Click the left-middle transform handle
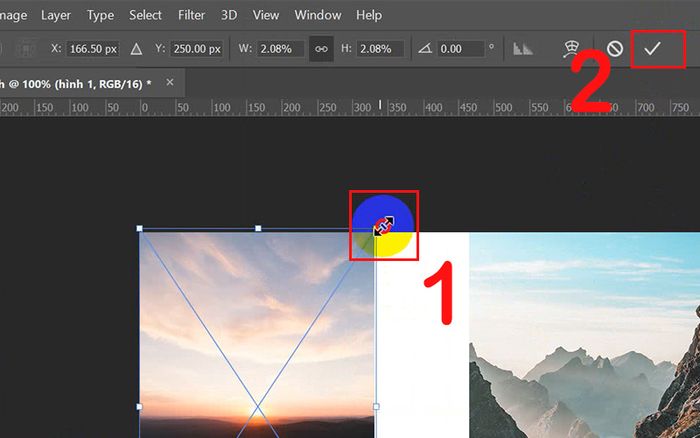This screenshot has height=438, width=700. point(139,407)
